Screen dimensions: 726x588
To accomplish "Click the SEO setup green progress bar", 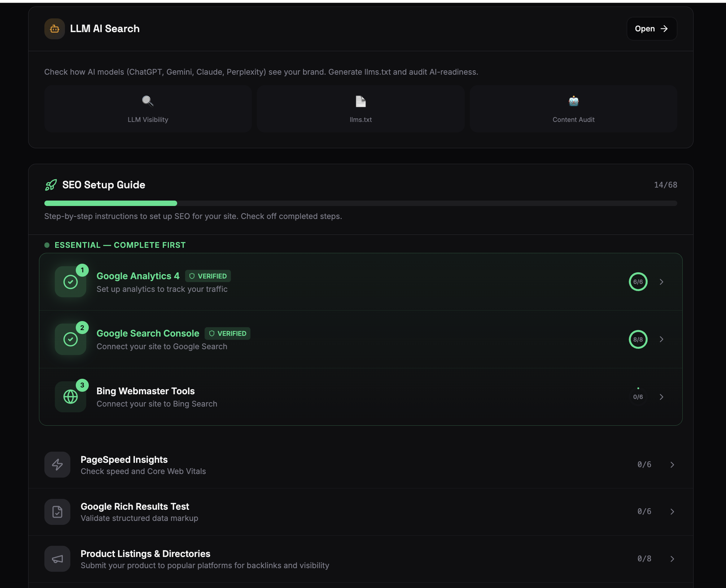I will coord(110,203).
